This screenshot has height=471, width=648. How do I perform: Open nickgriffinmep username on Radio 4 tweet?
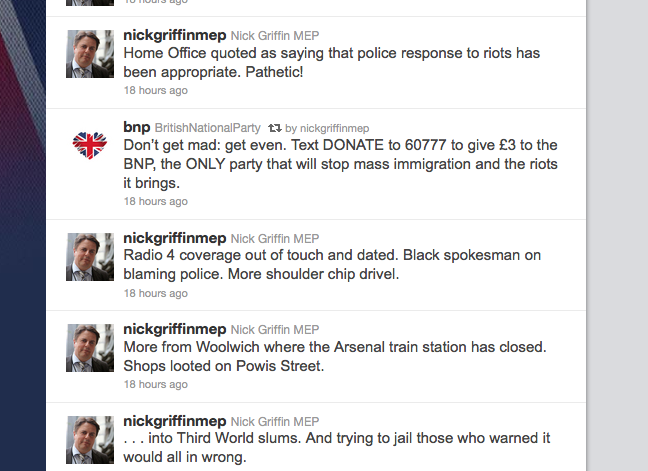click(174, 239)
